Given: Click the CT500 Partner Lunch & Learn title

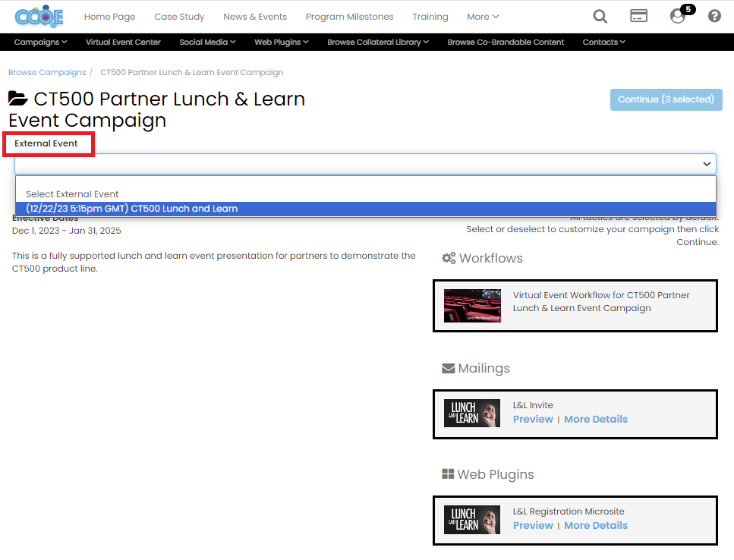Looking at the screenshot, I should (157, 109).
